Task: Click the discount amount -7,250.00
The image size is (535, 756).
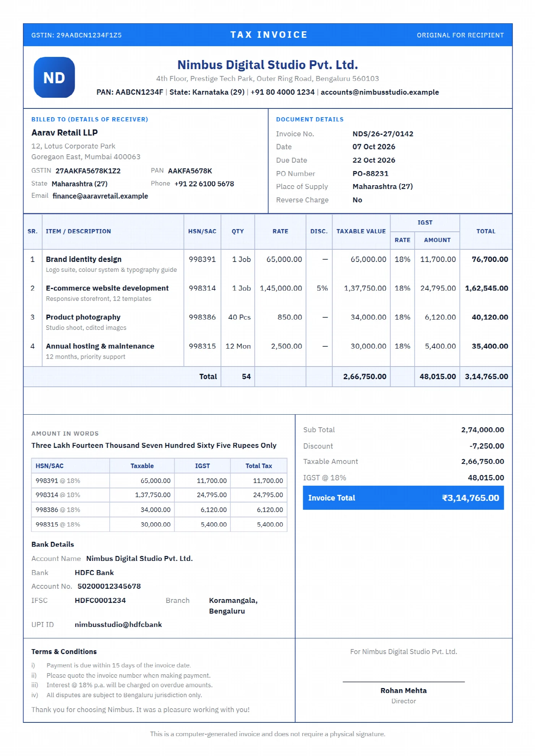Action: [x=487, y=446]
